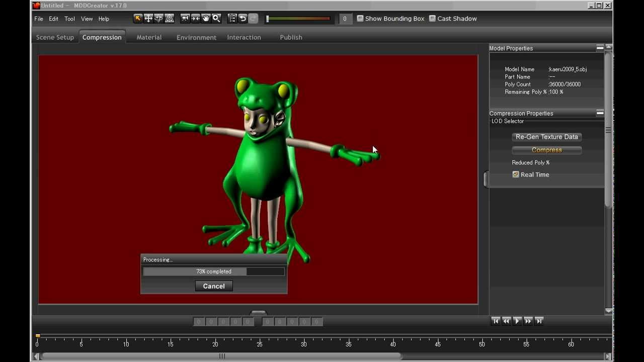Open the Help menu
This screenshot has width=644, height=362.
pos(104,19)
